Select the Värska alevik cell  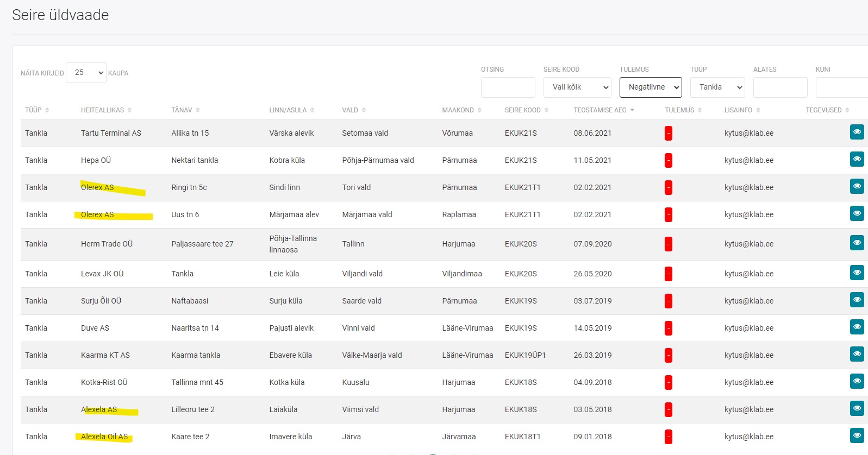[x=291, y=133]
